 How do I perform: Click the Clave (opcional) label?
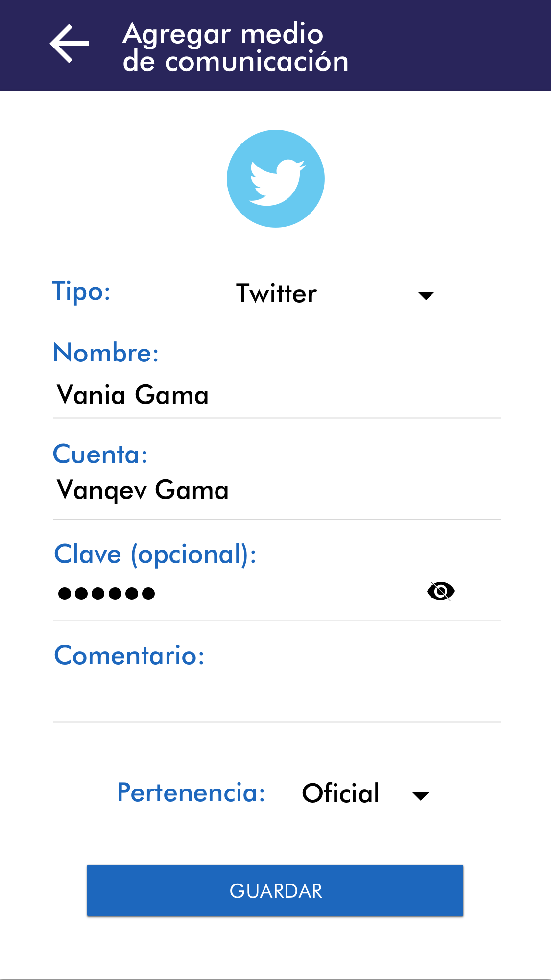pos(155,554)
